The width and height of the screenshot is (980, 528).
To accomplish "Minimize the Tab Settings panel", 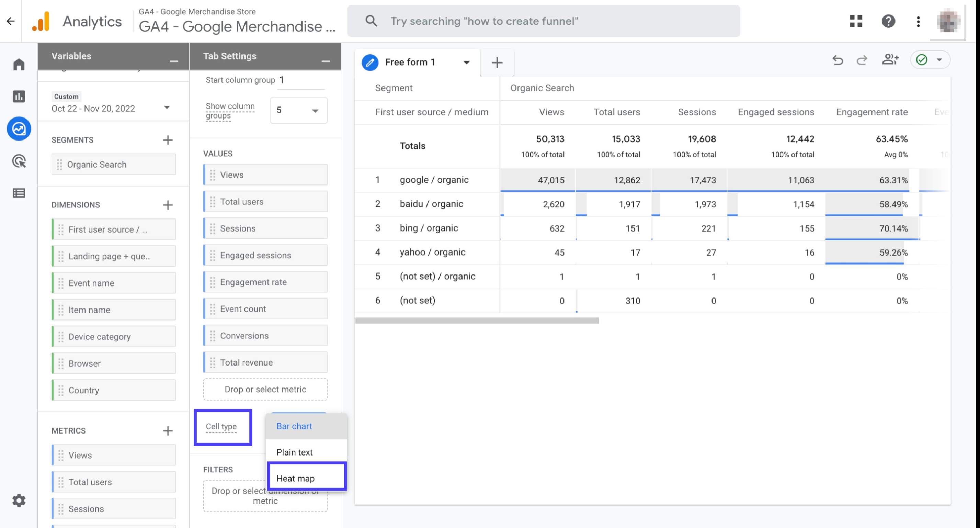I will pyautogui.click(x=325, y=61).
